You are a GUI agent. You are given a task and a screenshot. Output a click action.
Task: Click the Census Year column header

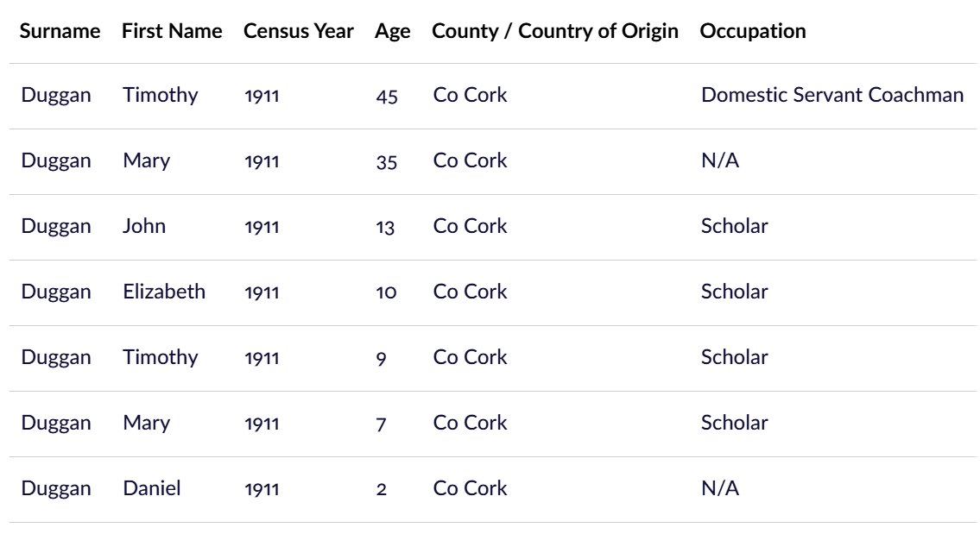pyautogui.click(x=298, y=30)
